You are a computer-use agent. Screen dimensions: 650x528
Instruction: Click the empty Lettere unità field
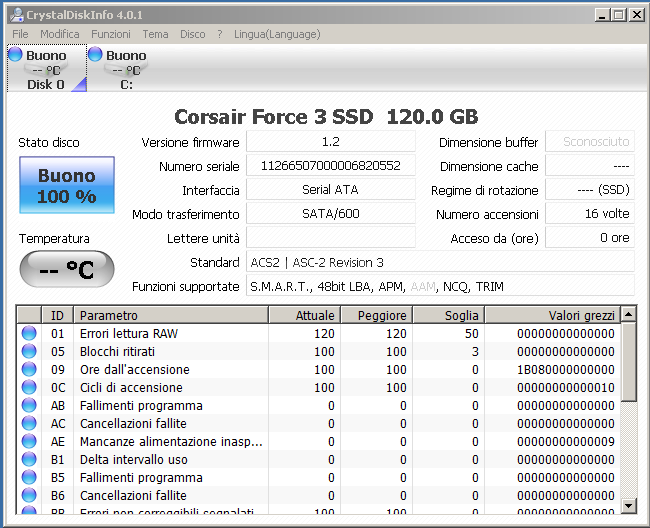[x=331, y=238]
